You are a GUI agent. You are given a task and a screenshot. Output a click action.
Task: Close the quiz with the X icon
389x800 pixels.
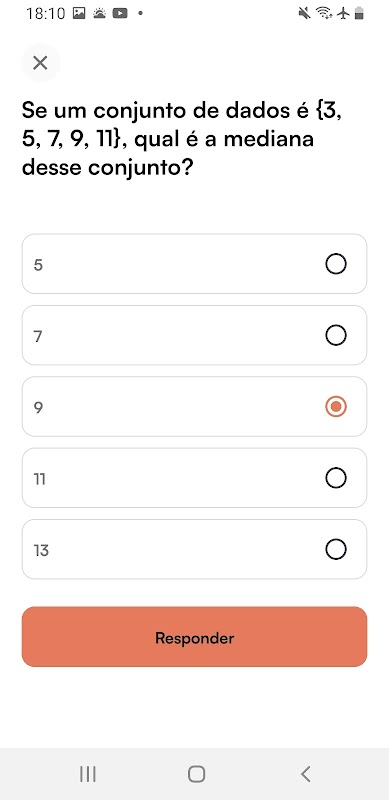(40, 63)
